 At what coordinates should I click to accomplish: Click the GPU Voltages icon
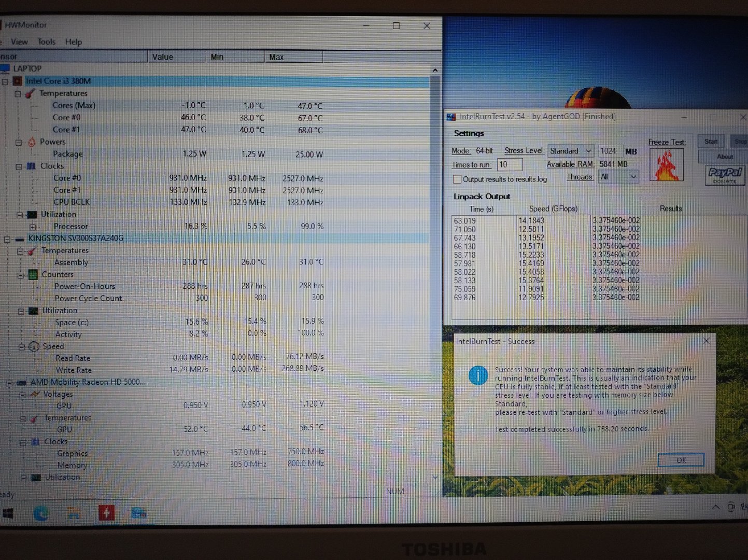[x=35, y=395]
